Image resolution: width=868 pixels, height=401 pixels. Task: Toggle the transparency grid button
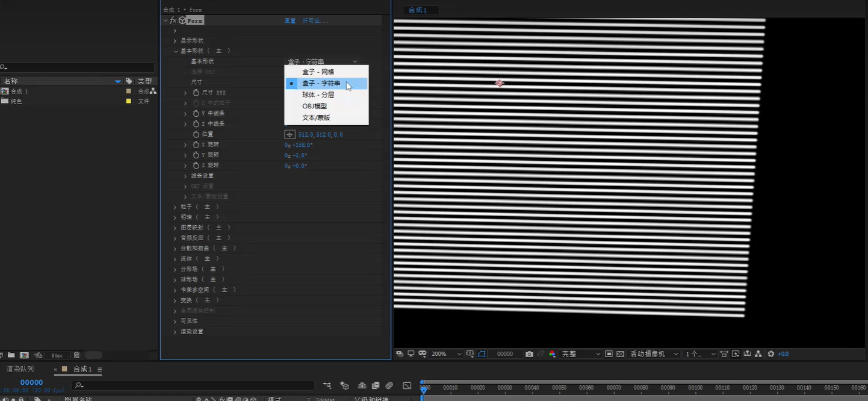click(x=620, y=354)
